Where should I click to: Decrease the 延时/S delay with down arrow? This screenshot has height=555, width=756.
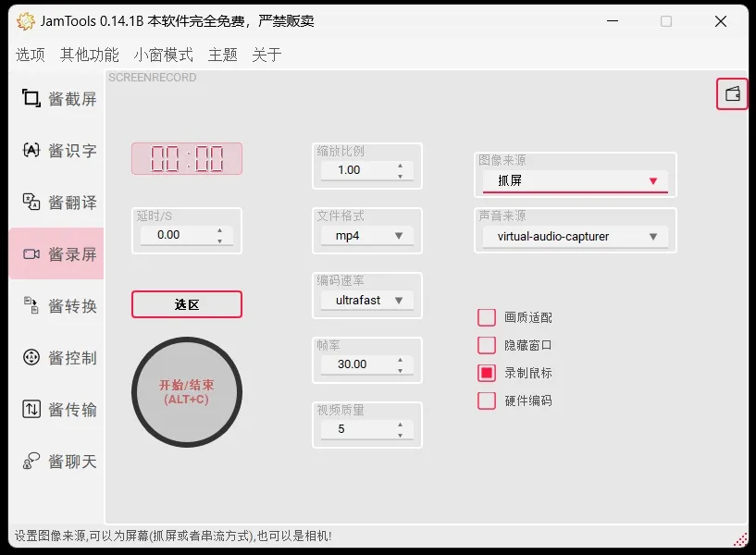point(220,240)
